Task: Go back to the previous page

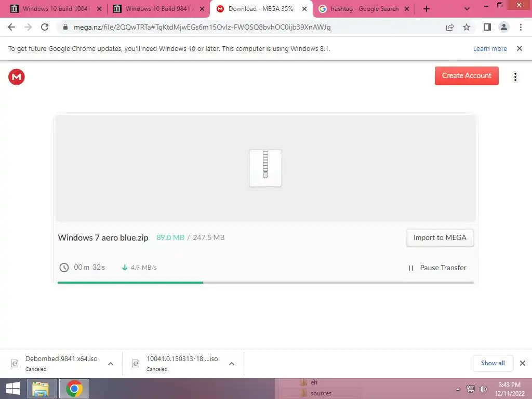Action: (11, 27)
